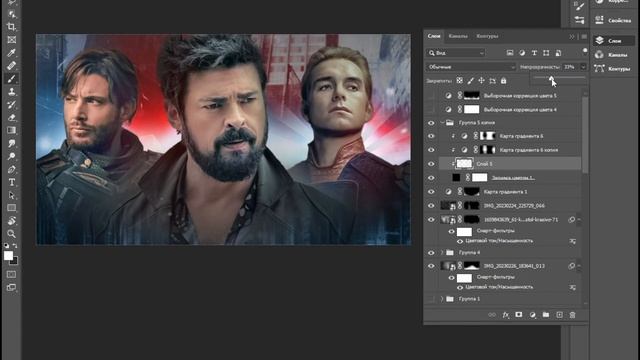Collapse smart filters of IMG_20230226 layer
The width and height of the screenshot is (640, 360).
[579, 266]
